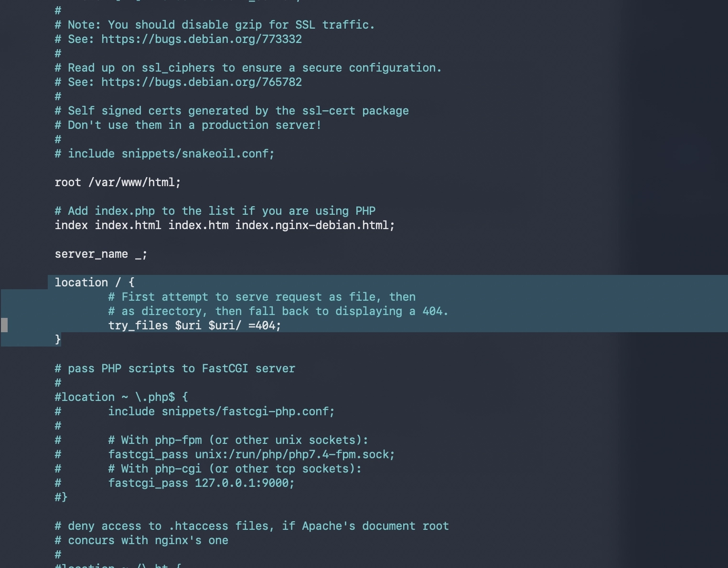Click the '# include snippets/snakeoil.conf;' comment
This screenshot has width=728, height=568.
(164, 154)
